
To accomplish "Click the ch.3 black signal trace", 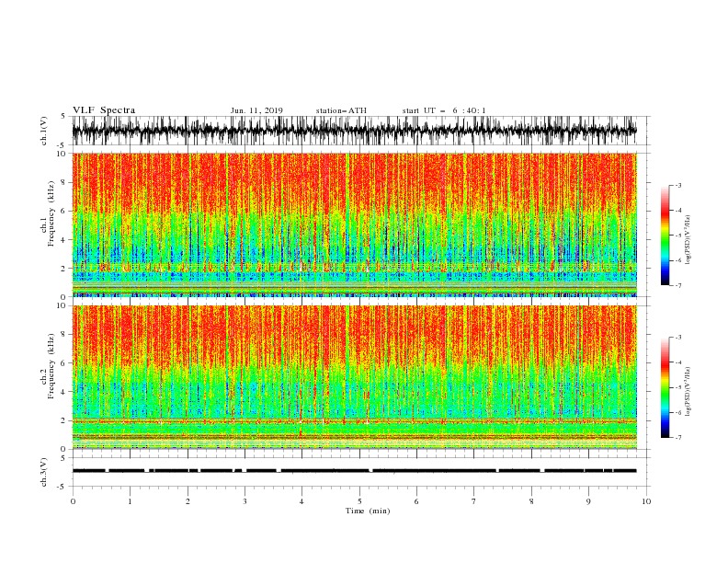I will 354,471.
